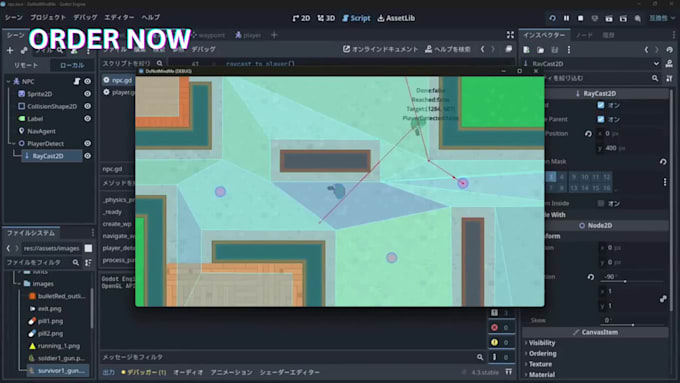The width and height of the screenshot is (680, 383).
Task: Expand the bottom panel
Action: point(509,372)
